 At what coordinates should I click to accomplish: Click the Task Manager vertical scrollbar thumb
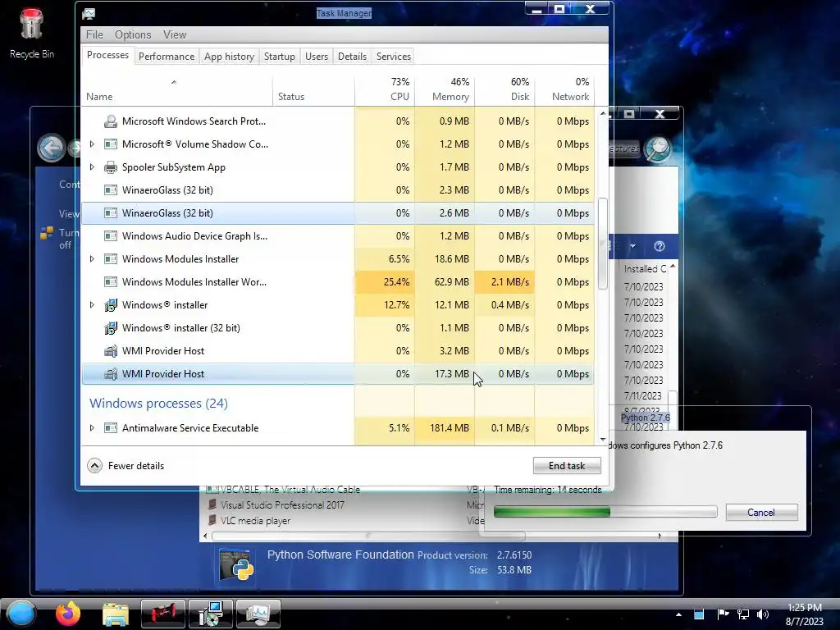pos(603,244)
